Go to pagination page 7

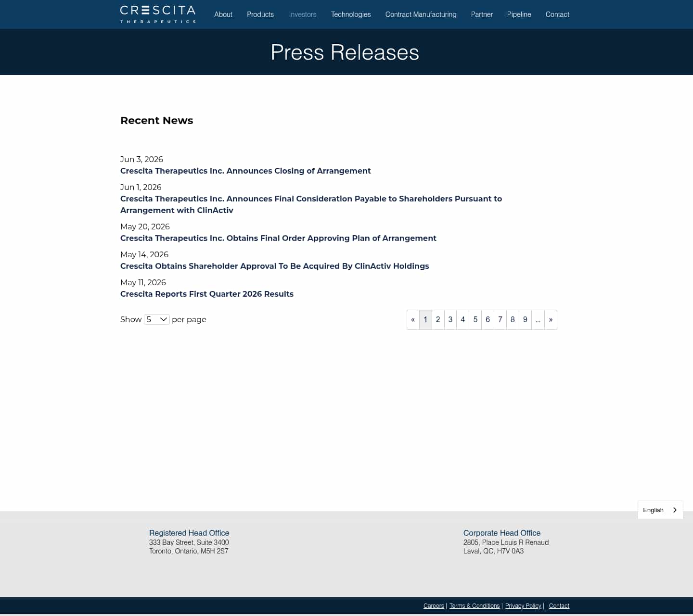coord(500,320)
